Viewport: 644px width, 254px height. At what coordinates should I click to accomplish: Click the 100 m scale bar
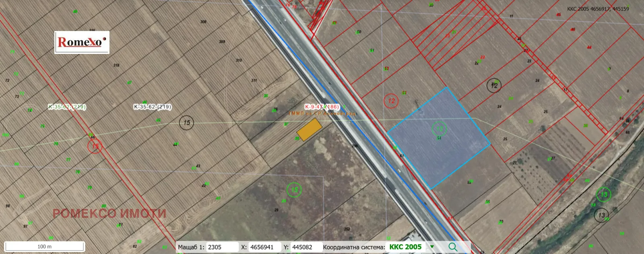click(44, 246)
